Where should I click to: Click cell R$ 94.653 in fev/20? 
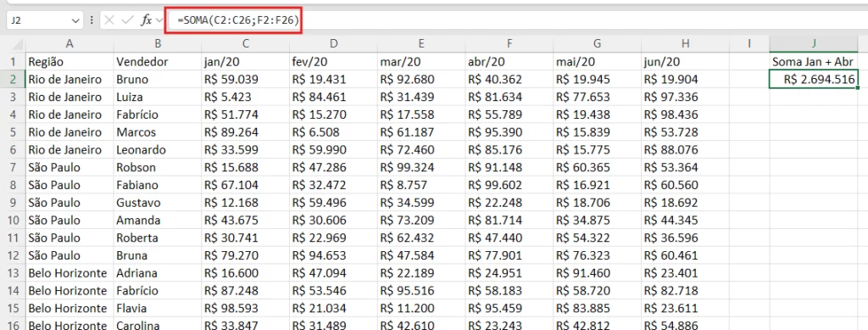(333, 256)
